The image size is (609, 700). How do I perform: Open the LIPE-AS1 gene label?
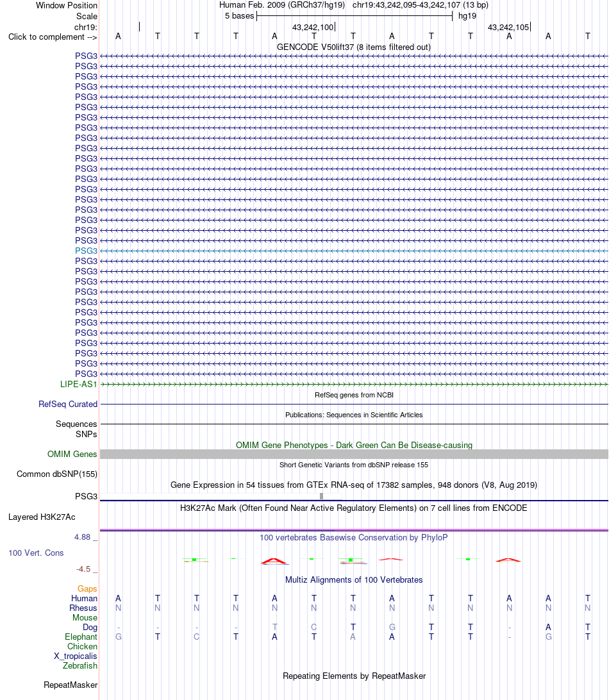pos(79,385)
